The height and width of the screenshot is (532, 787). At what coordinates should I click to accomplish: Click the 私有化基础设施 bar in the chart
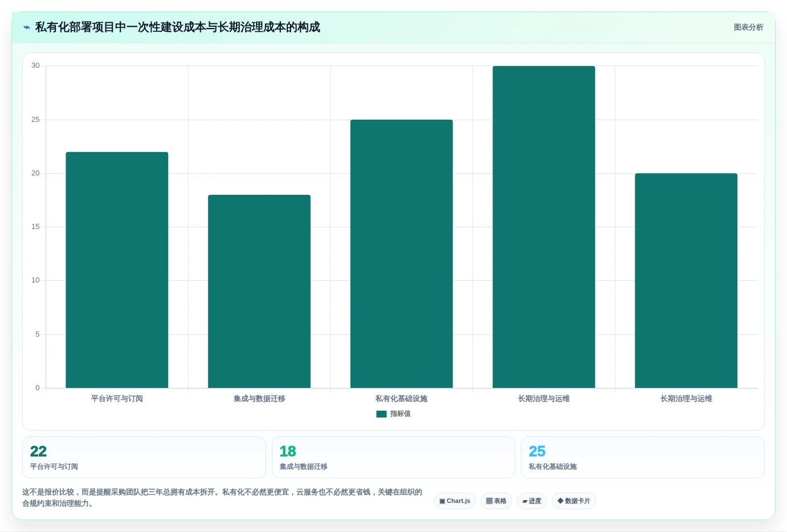[x=402, y=254]
